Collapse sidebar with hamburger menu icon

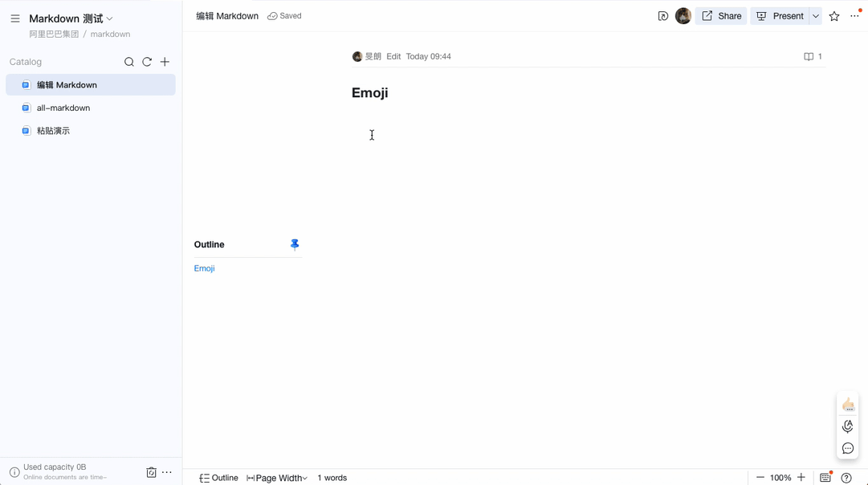(x=15, y=18)
